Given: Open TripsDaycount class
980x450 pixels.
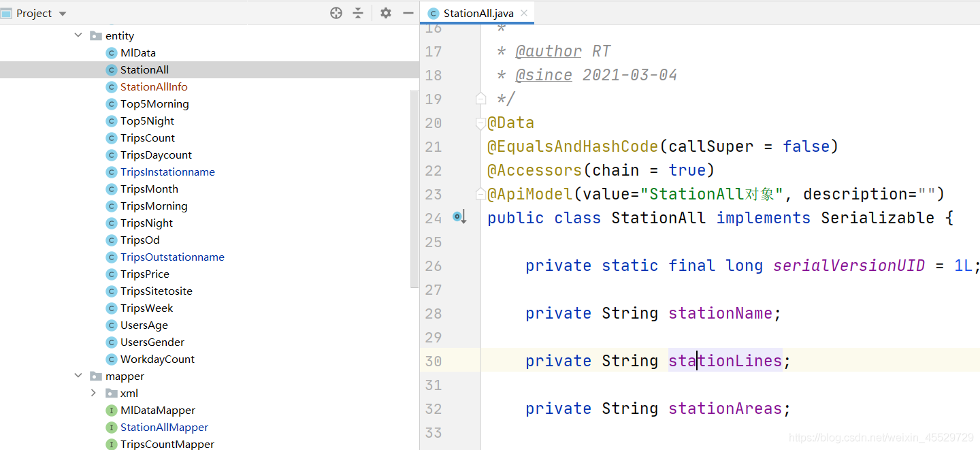Looking at the screenshot, I should (156, 155).
